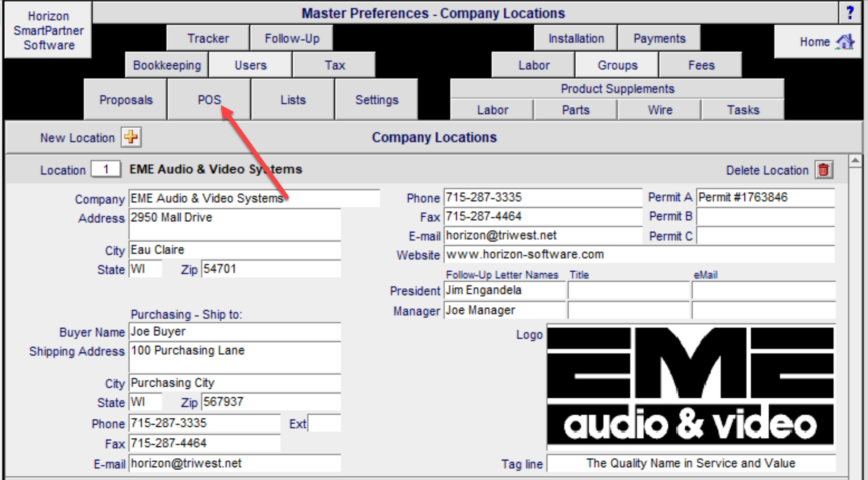868x480 pixels.
Task: Click the company Fax field at top
Action: point(543,217)
